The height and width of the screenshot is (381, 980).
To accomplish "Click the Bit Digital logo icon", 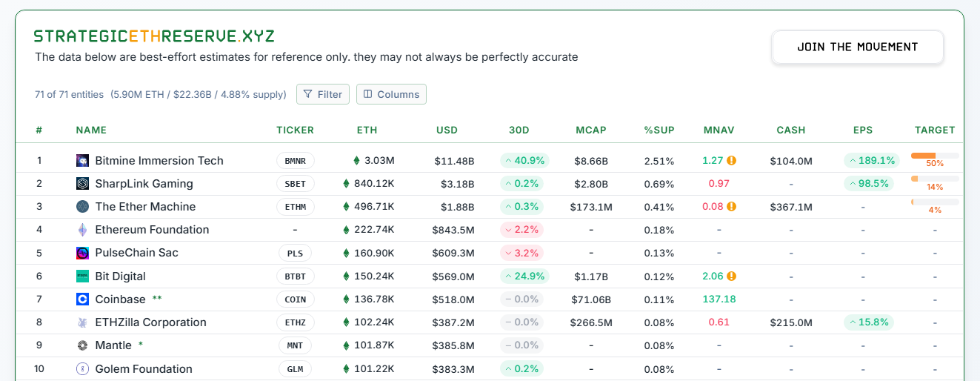I will [x=82, y=276].
